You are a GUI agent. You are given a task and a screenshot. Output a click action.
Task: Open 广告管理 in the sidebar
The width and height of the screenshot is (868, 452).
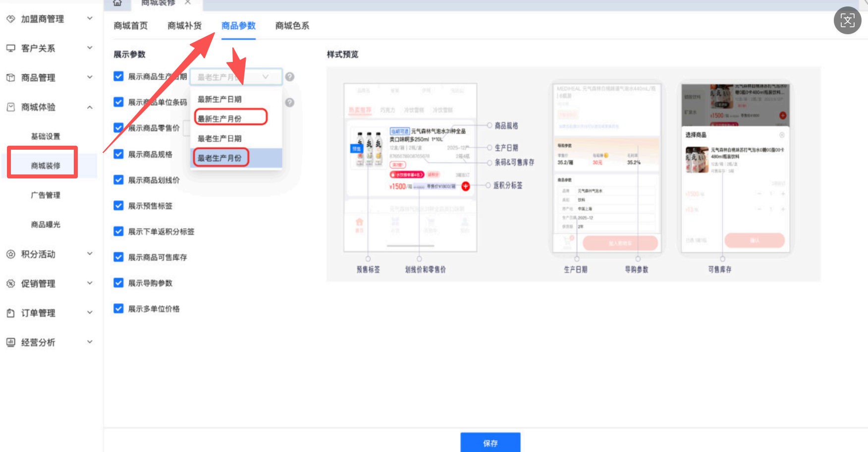[x=46, y=195]
